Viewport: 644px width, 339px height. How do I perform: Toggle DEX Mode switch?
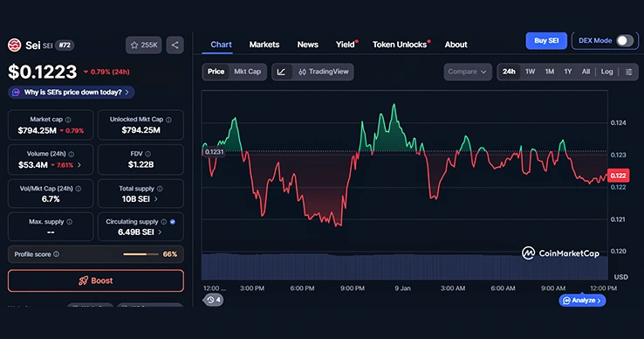(x=625, y=41)
